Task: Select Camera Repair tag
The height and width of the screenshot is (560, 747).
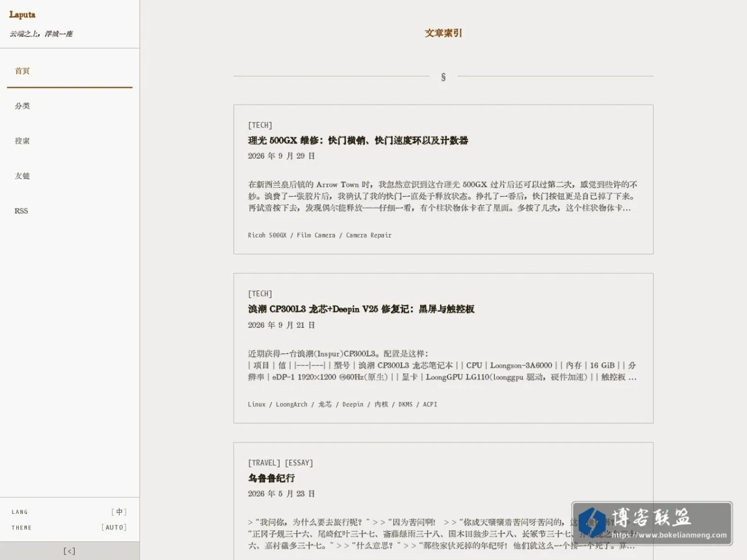Action: (x=369, y=235)
